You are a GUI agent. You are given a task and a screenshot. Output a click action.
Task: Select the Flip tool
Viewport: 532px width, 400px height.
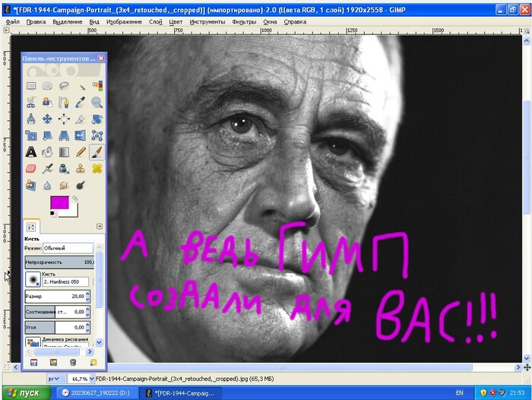point(81,135)
